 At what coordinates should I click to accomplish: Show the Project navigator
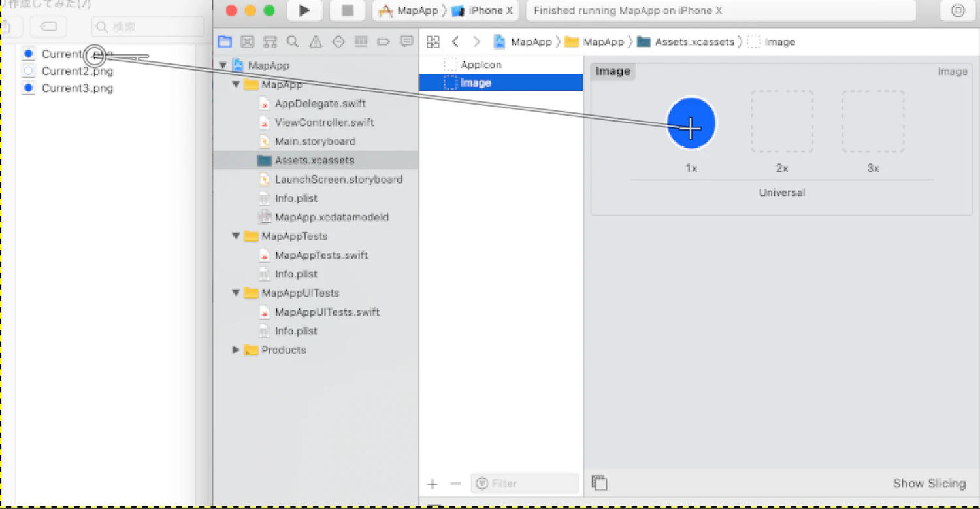225,42
